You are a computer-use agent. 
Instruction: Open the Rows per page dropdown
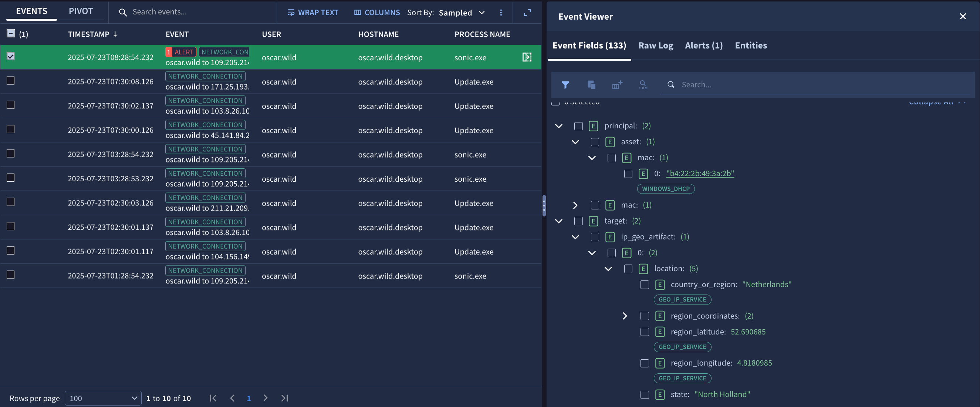(x=103, y=398)
